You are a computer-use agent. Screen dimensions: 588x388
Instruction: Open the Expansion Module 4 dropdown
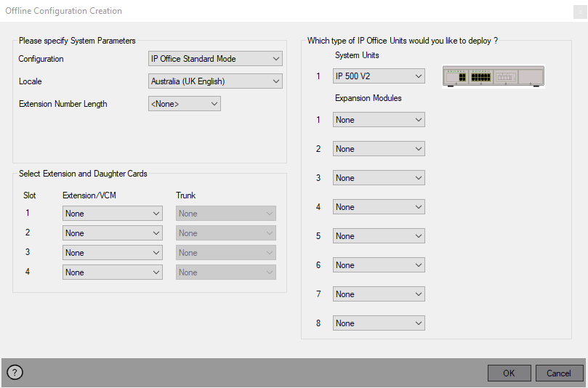[x=379, y=207]
